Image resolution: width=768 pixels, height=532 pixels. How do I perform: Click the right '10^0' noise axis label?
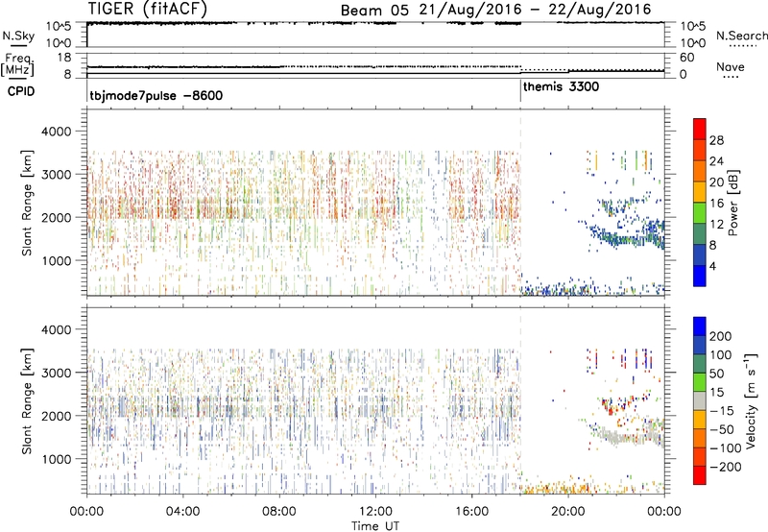coord(692,43)
